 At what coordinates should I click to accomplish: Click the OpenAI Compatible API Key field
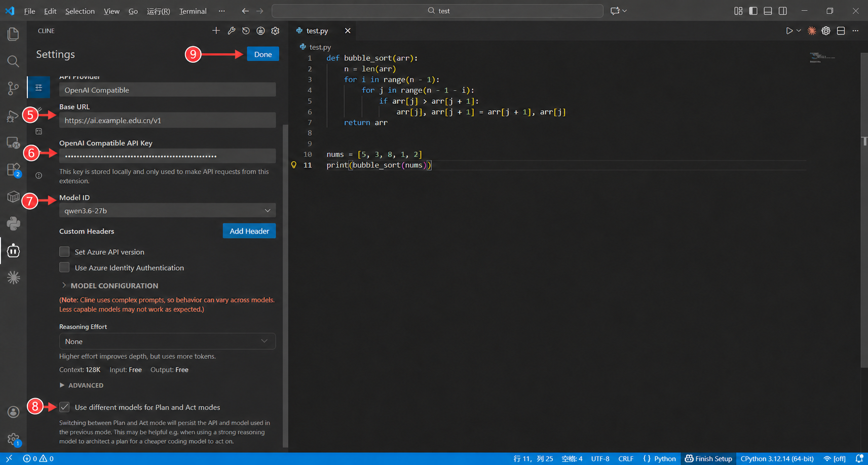[x=167, y=156]
